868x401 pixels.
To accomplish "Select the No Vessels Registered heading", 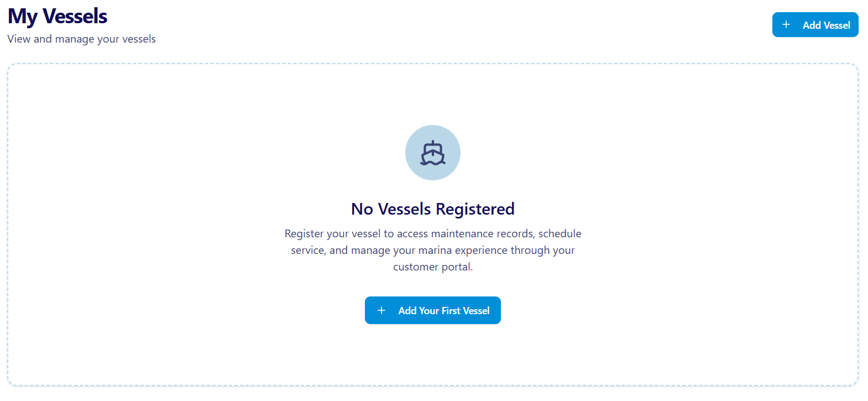I will pos(433,209).
